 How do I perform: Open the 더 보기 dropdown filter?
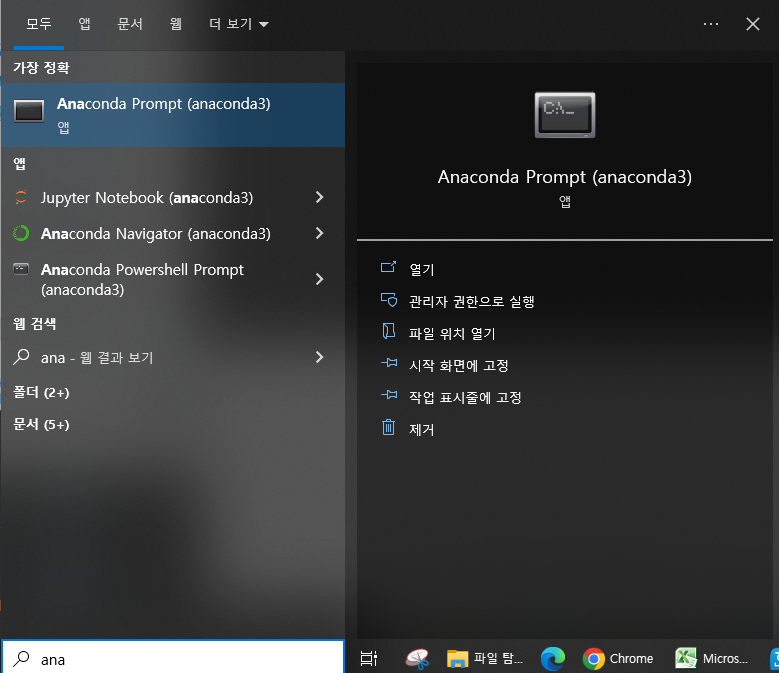pos(238,24)
